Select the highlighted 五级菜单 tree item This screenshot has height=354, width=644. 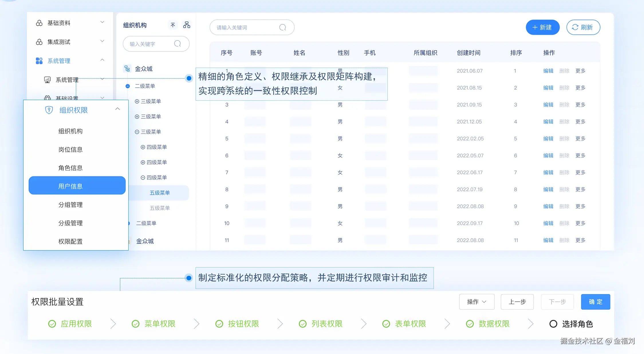[160, 193]
